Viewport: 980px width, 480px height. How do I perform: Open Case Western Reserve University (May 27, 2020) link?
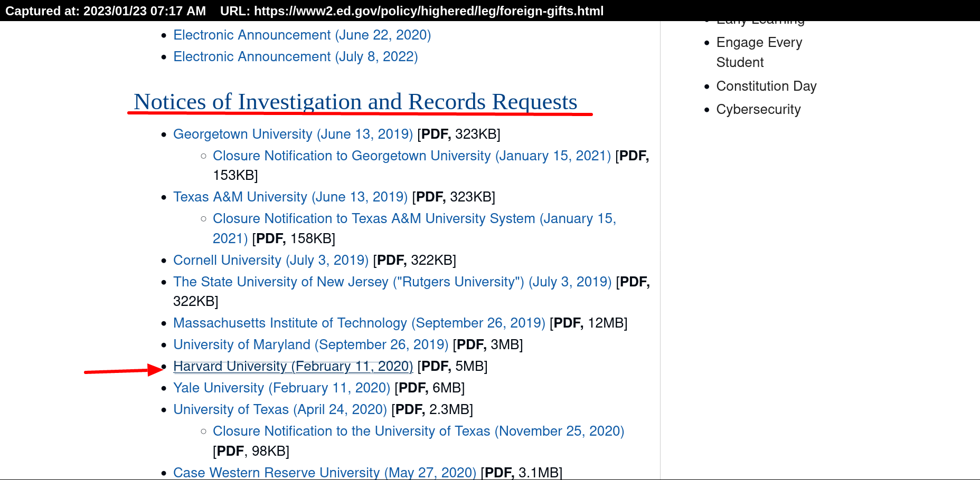coord(325,472)
